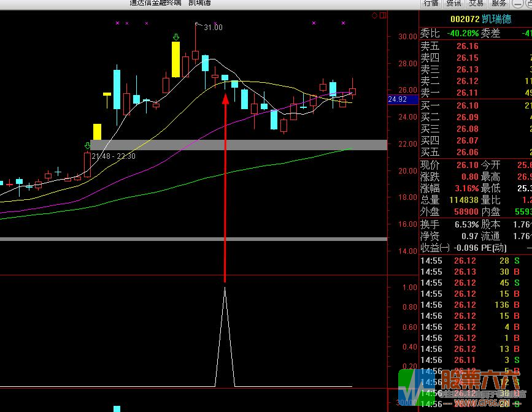Open the 交易 menu button
The image size is (532, 412).
[476, 4]
